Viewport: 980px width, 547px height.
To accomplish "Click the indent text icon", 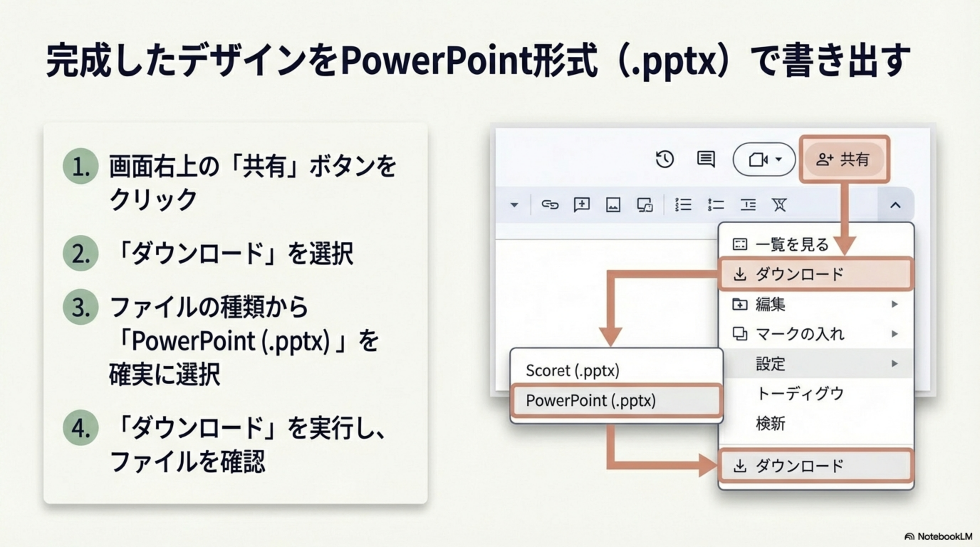I will click(x=748, y=205).
